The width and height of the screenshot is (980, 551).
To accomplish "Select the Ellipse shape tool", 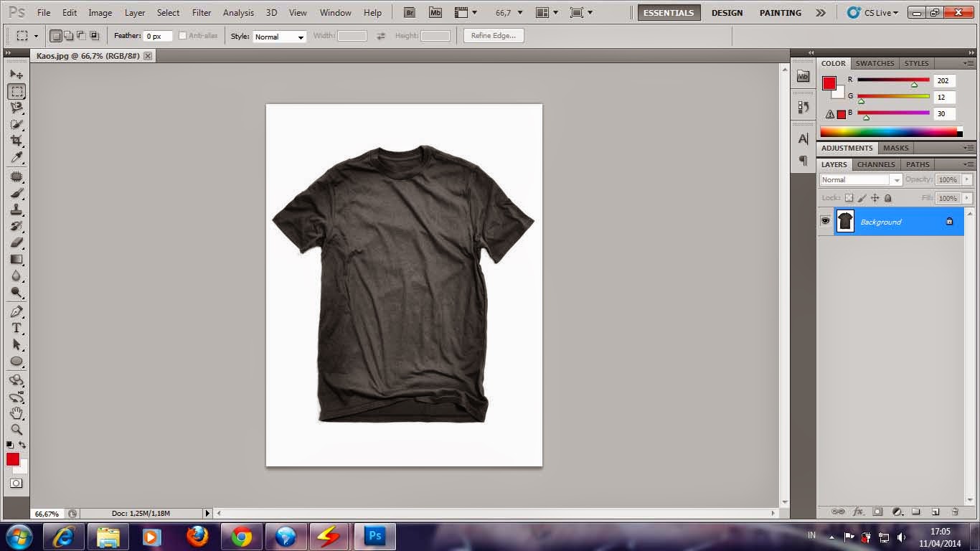I will pyautogui.click(x=17, y=361).
